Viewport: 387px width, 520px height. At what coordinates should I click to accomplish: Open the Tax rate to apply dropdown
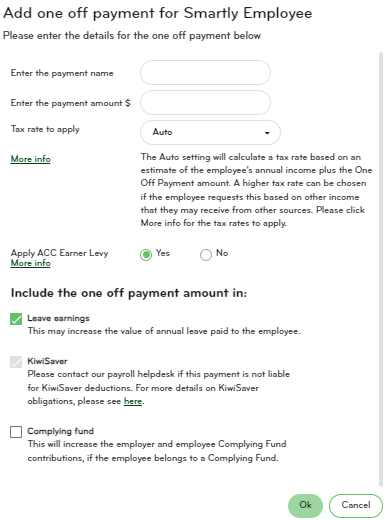210,132
